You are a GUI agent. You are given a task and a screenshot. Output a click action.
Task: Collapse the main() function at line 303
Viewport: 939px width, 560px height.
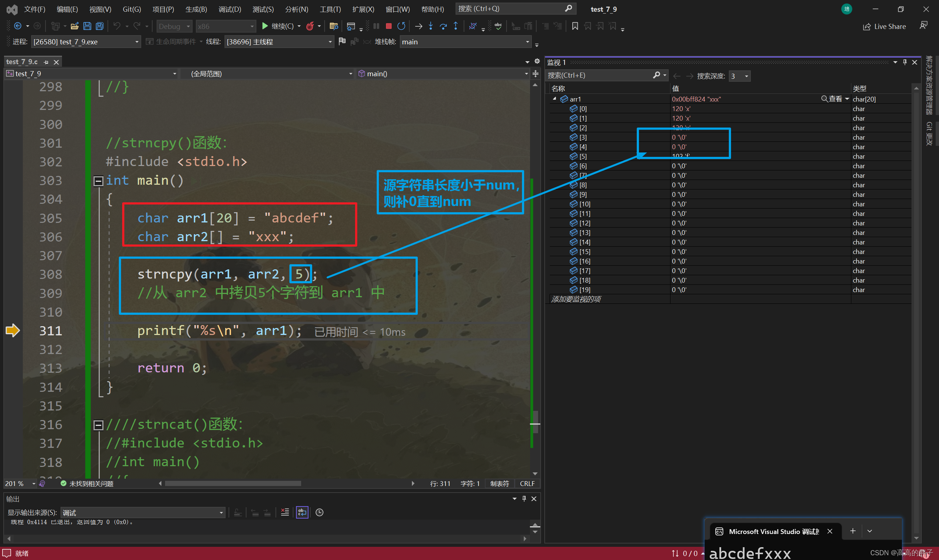click(x=98, y=181)
